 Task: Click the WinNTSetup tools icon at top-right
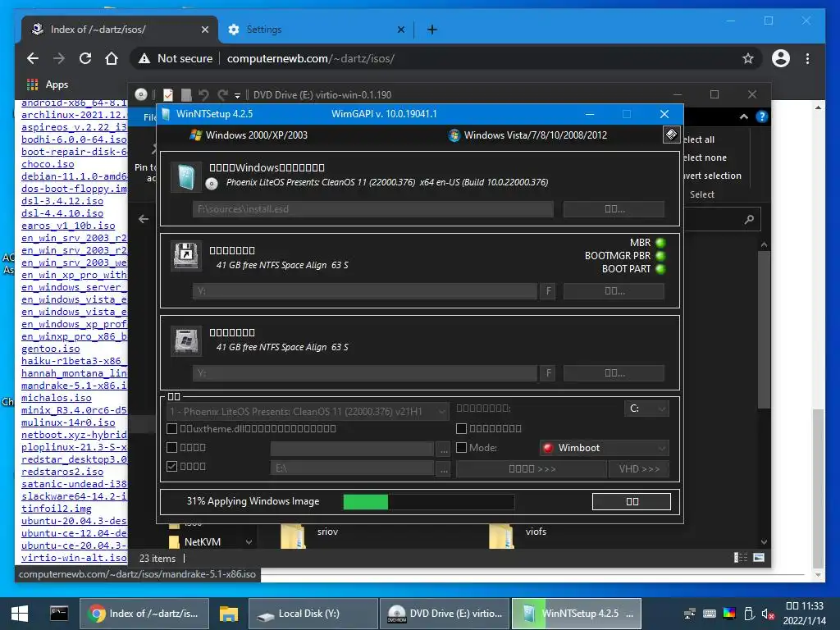[671, 135]
